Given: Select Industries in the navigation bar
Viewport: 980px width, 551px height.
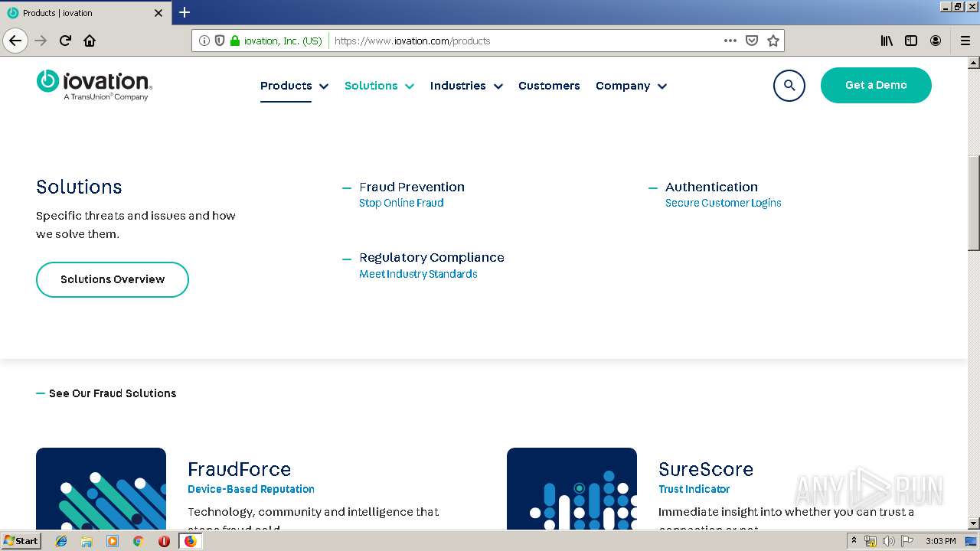Looking at the screenshot, I should 458,86.
